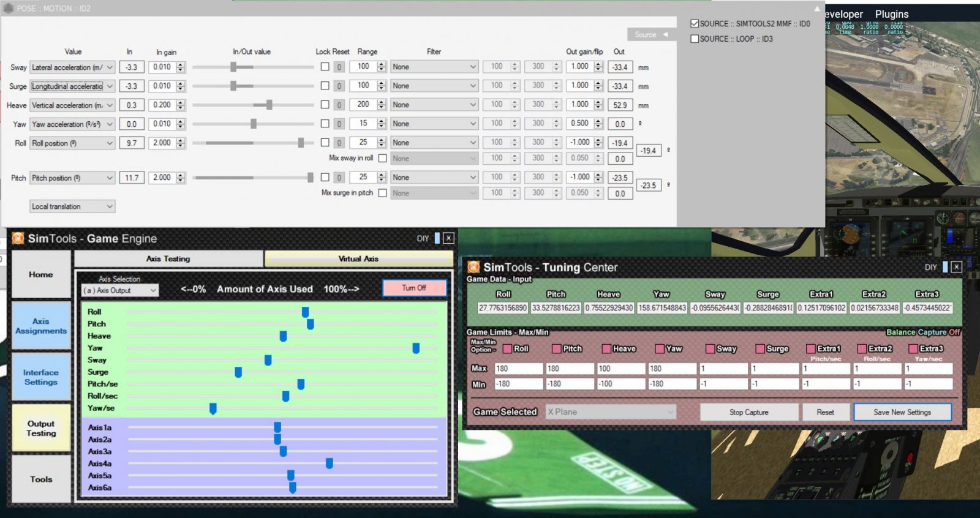
Task: Enable SOURCE LOOP ID3 checkbox
Action: click(695, 39)
